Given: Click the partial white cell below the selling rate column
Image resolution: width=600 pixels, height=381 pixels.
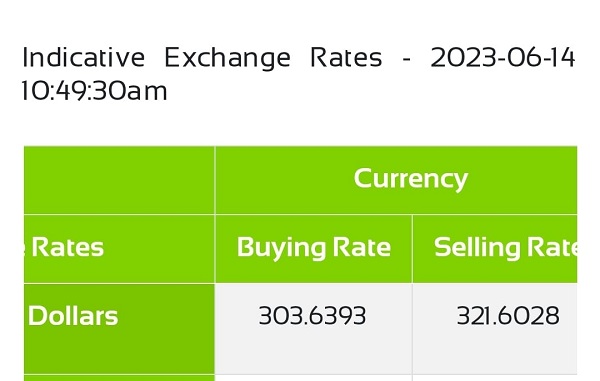Looking at the screenshot, I should click(495, 378).
